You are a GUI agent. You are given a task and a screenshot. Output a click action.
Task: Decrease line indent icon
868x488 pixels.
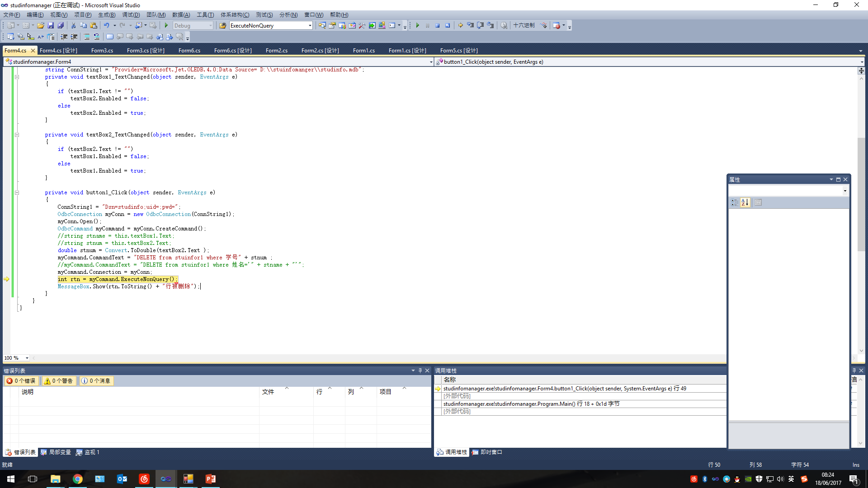pos(64,37)
